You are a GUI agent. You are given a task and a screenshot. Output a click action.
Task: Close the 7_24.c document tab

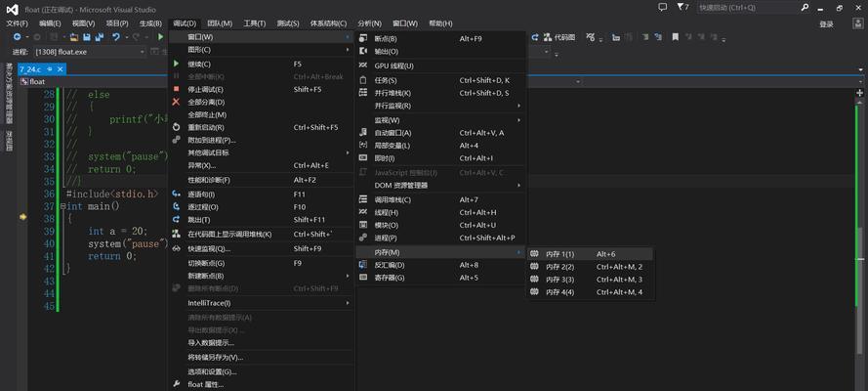pyautogui.click(x=60, y=69)
